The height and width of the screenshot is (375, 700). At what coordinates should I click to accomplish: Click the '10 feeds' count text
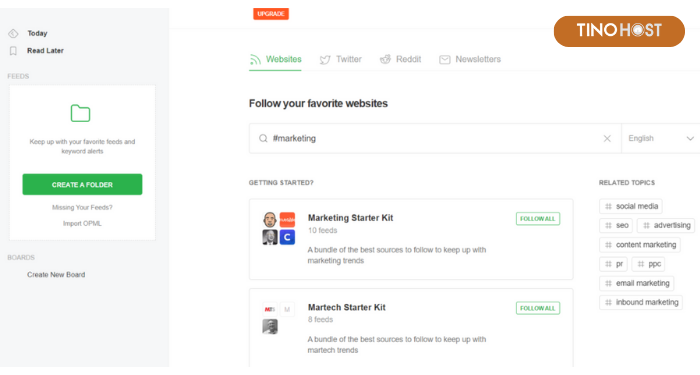(x=322, y=230)
